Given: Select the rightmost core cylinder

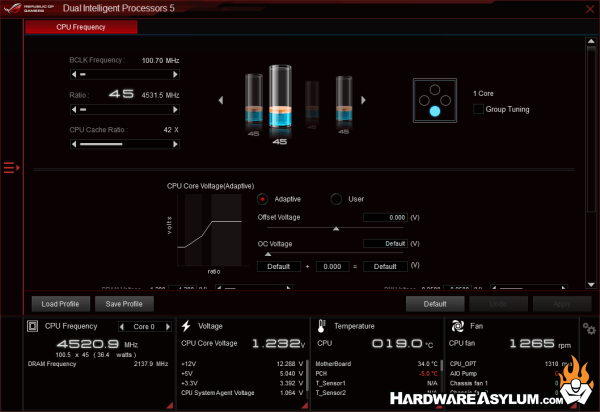Looking at the screenshot, I should pos(344,99).
